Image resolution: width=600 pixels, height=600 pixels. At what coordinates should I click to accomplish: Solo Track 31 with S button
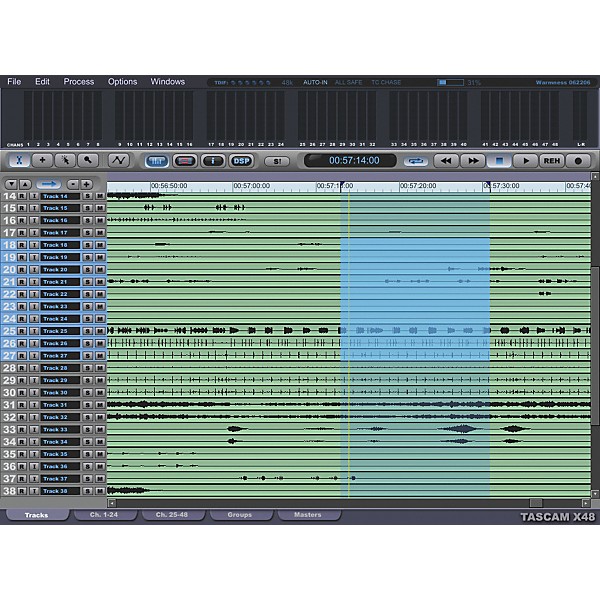[x=88, y=405]
